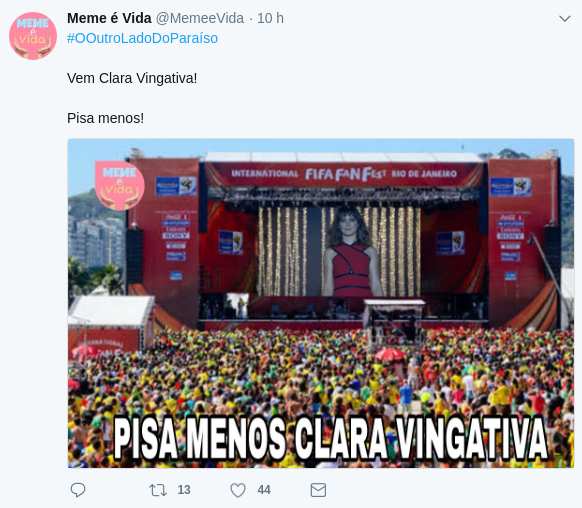The width and height of the screenshot is (582, 508).
Task: Like the tweet with heart icon
Action: [238, 490]
